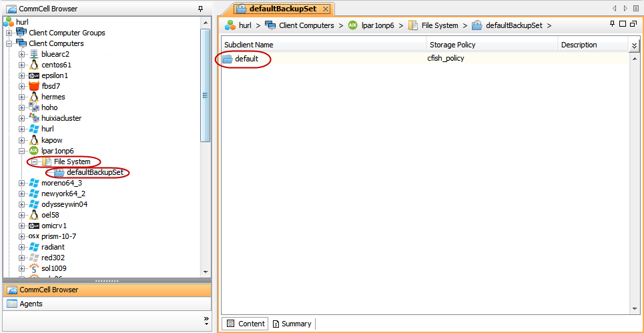Click the AIX icon beside lpar1onp6 in tree
This screenshot has width=644, height=333.
coord(34,151)
